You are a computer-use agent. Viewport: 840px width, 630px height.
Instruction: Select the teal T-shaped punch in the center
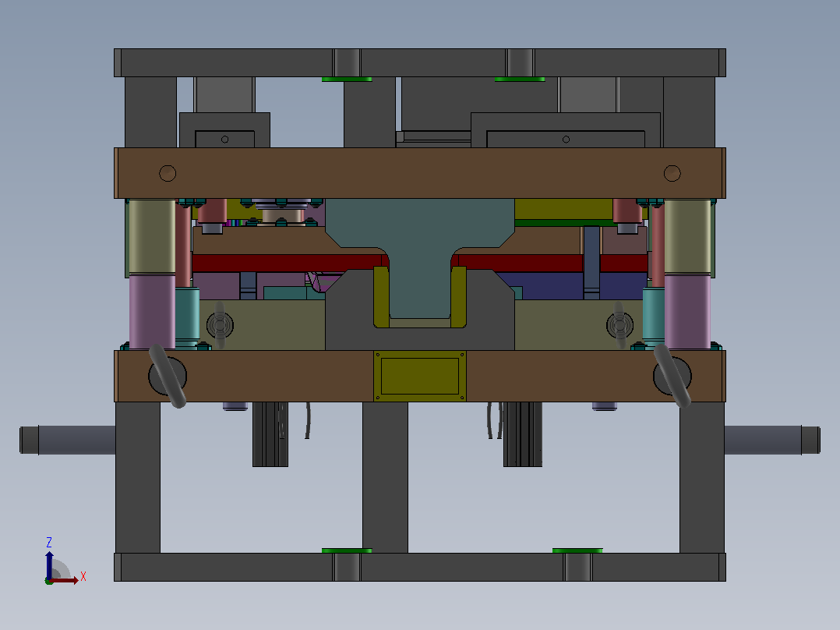(x=420, y=258)
